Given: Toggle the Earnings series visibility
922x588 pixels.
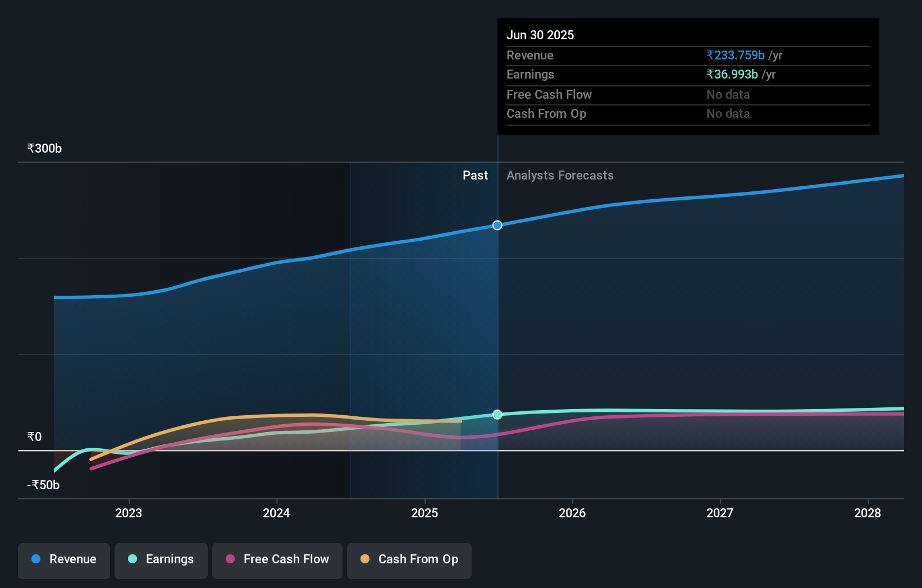Looking at the screenshot, I should click(x=161, y=559).
